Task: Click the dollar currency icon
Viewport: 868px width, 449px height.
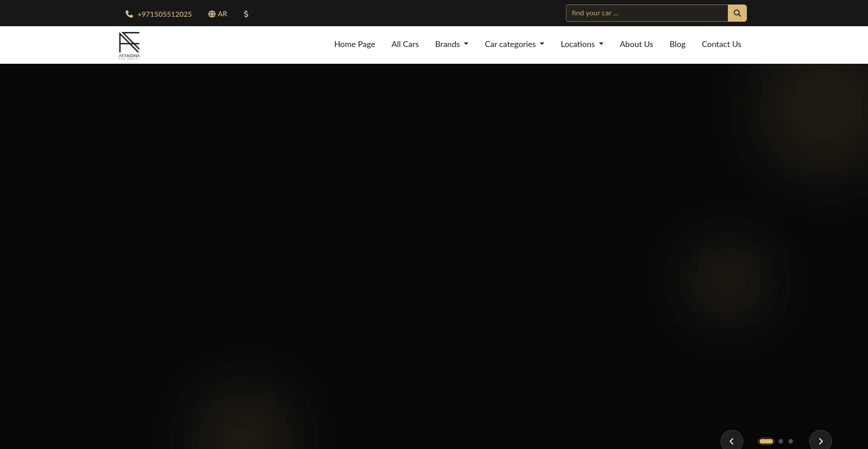Action: click(x=246, y=14)
